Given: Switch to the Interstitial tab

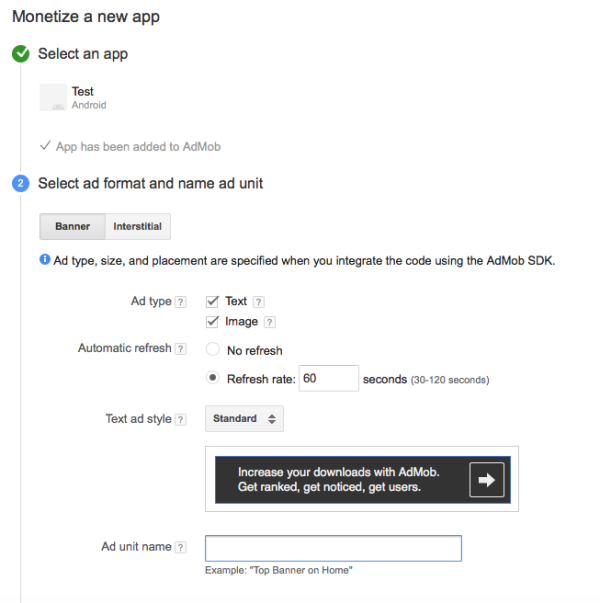Looking at the screenshot, I should point(138,227).
